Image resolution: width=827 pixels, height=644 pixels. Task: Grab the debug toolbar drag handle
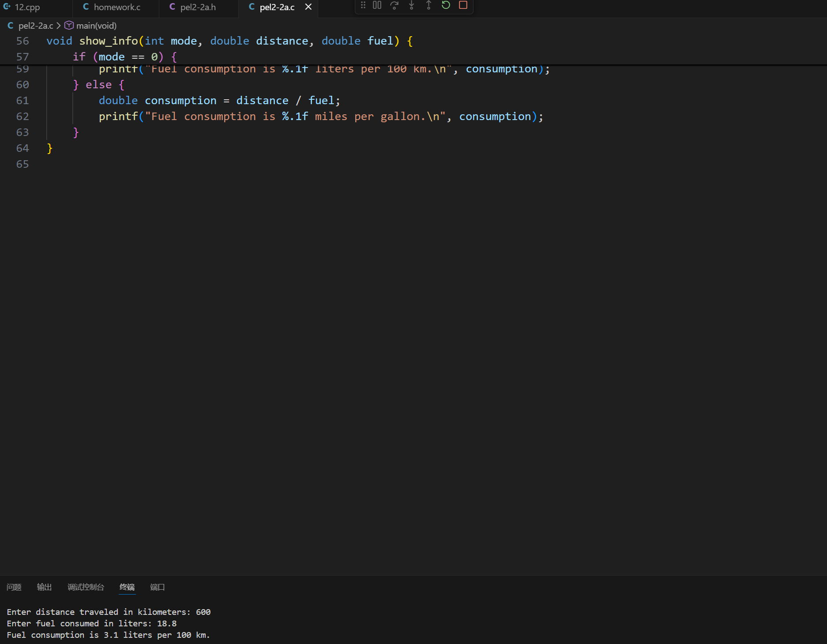click(363, 5)
